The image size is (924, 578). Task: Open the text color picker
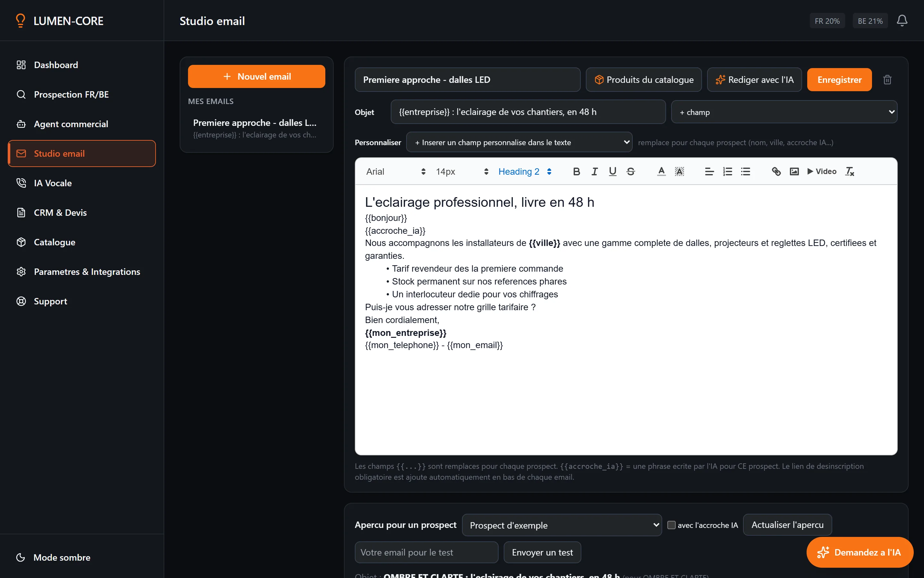click(x=661, y=172)
